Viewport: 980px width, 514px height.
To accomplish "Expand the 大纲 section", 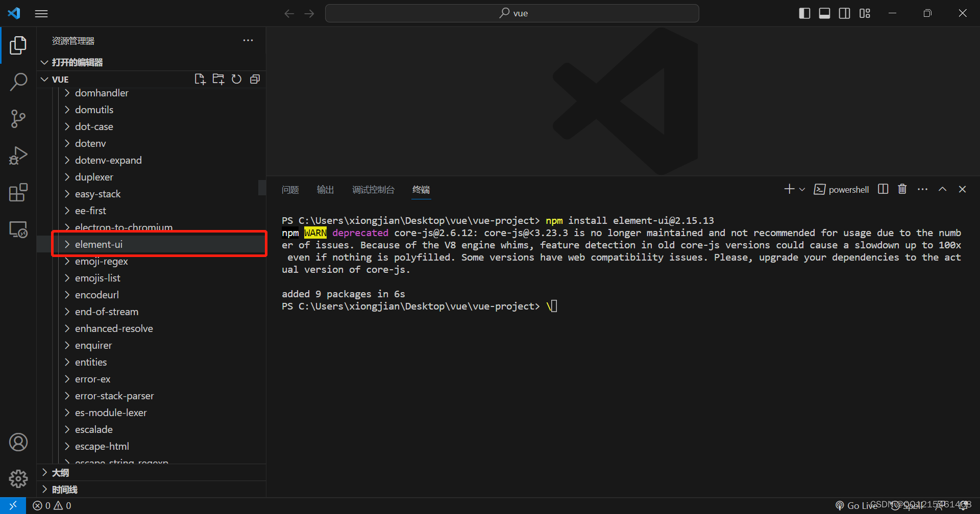I will [151, 473].
